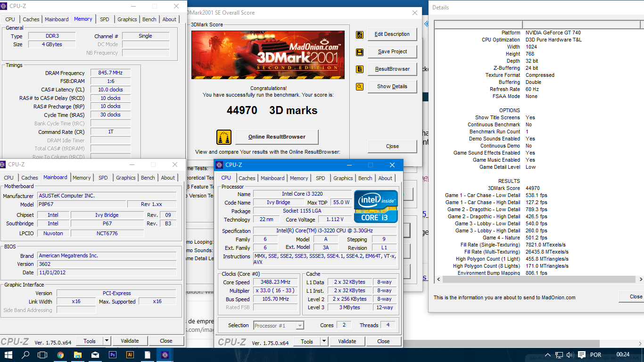This screenshot has width=644, height=362.
Task: Click the floppy disk Save Project icon
Action: [x=360, y=52]
